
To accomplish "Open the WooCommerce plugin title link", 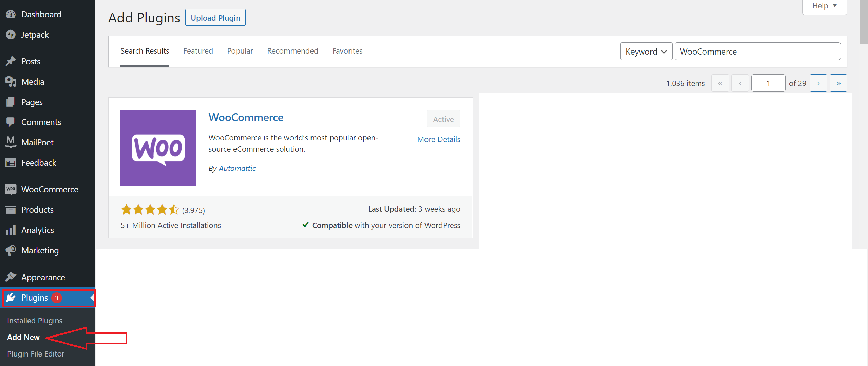I will 246,117.
